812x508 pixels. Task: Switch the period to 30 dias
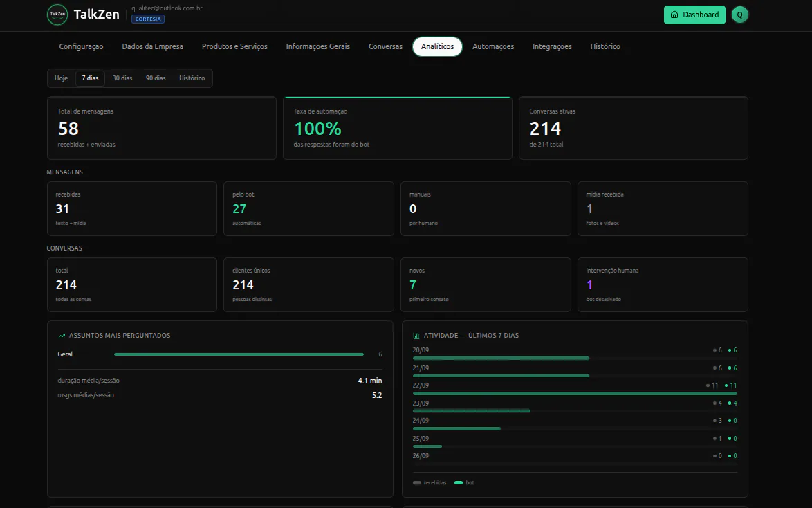pos(122,78)
